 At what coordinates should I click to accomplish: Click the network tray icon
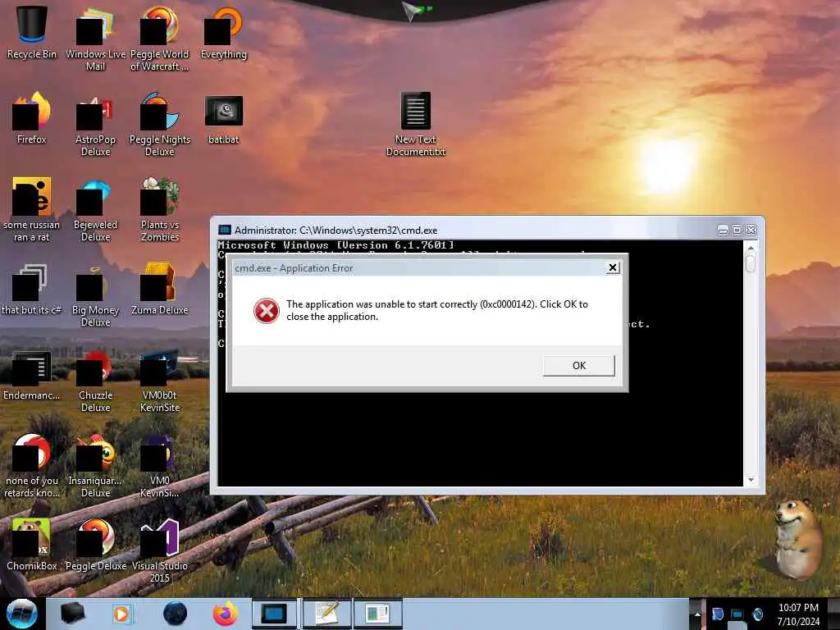(x=737, y=614)
